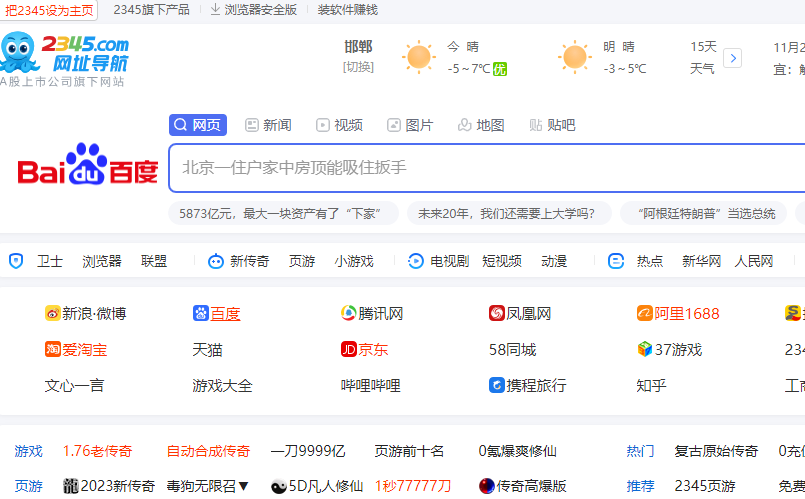Open the 人民网 navigation link

coord(754,261)
